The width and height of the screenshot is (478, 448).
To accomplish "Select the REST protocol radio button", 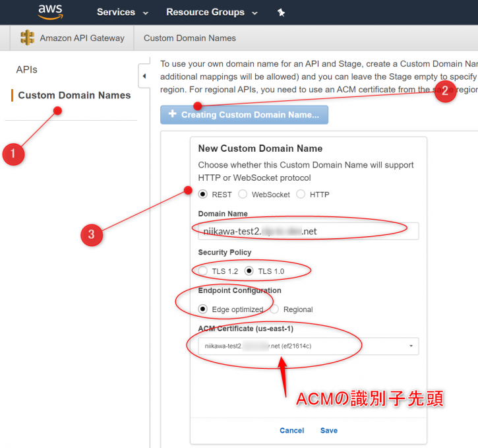I will pos(202,194).
